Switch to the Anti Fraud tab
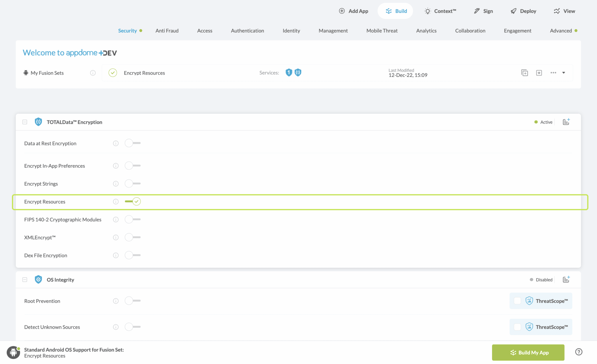The width and height of the screenshot is (597, 364). (x=167, y=31)
